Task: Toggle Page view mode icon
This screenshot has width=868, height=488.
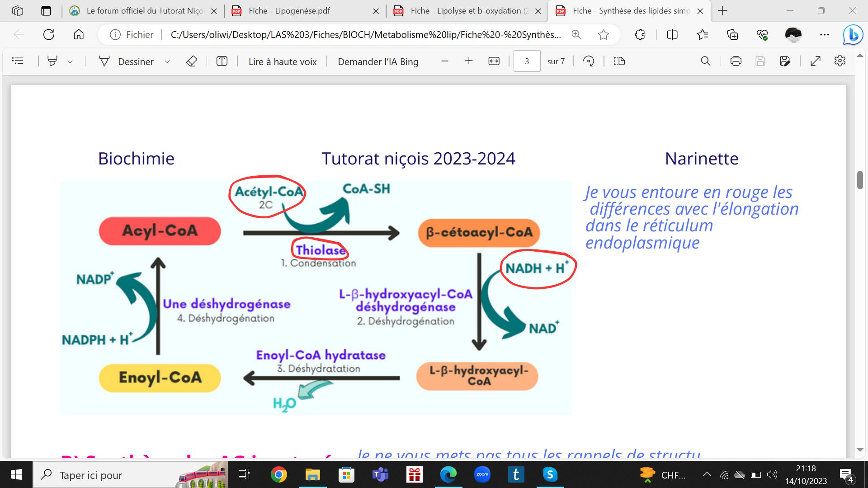Action: pos(619,61)
